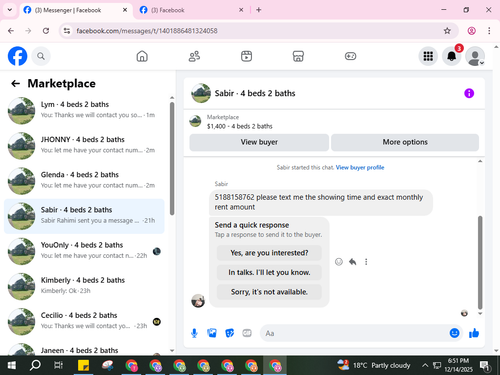
Task: Open the Chrome profile icon
Action: (471, 31)
